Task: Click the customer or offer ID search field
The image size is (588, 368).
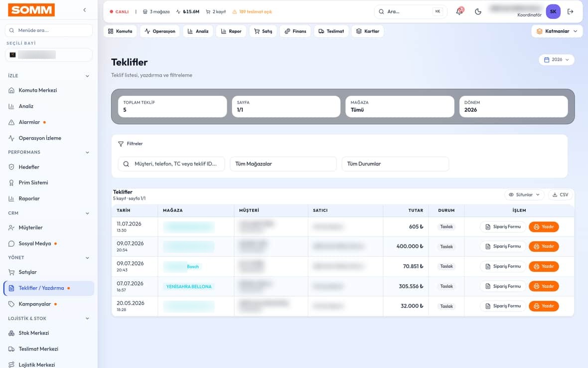Action: 171,164
